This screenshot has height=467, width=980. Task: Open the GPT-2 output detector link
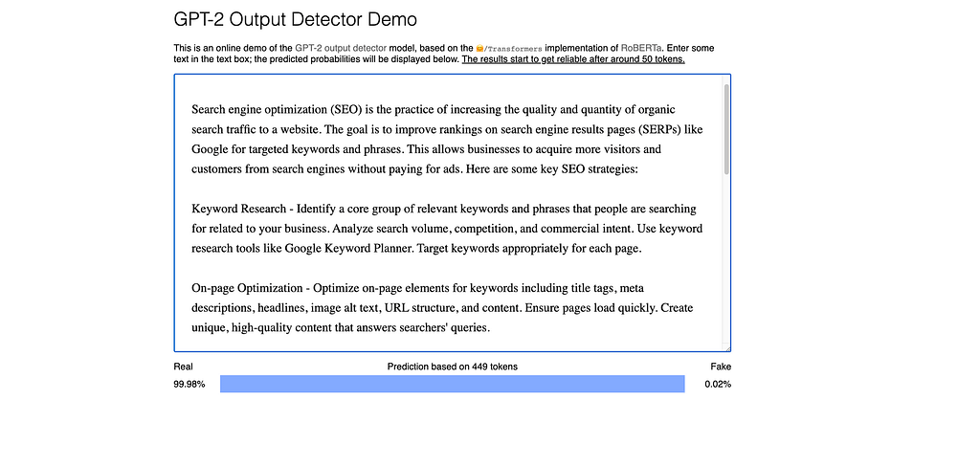pos(341,48)
